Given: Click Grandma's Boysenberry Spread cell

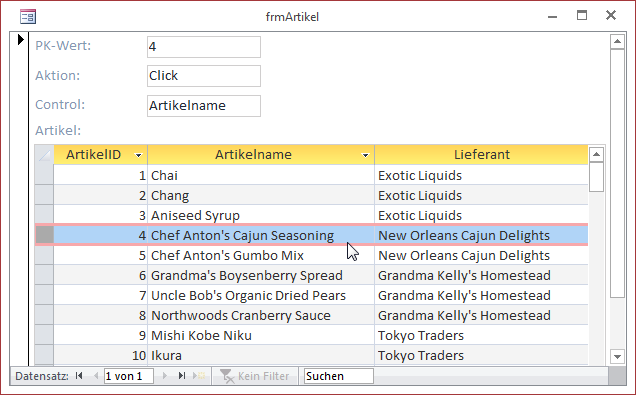Looking at the screenshot, I should (x=261, y=275).
